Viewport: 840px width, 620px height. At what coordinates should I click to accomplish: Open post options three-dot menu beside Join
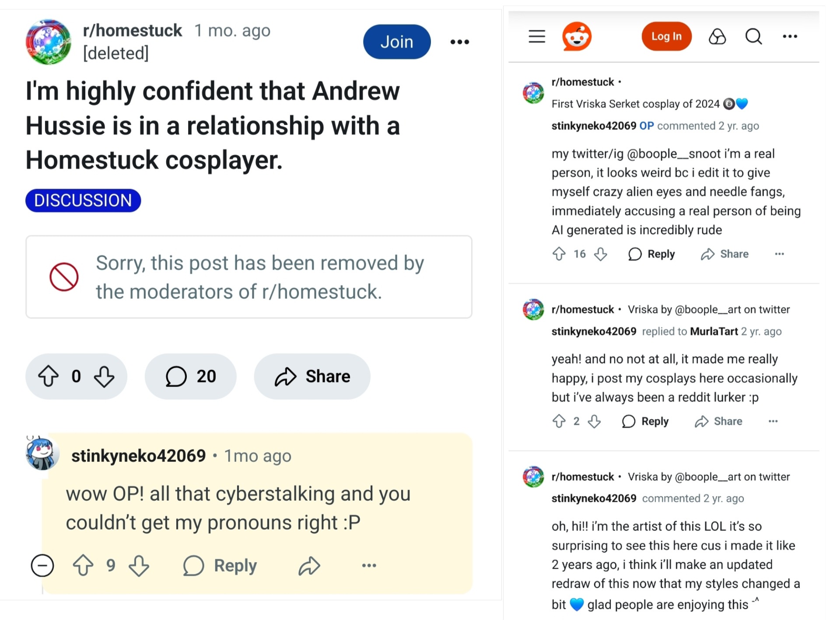point(460,42)
